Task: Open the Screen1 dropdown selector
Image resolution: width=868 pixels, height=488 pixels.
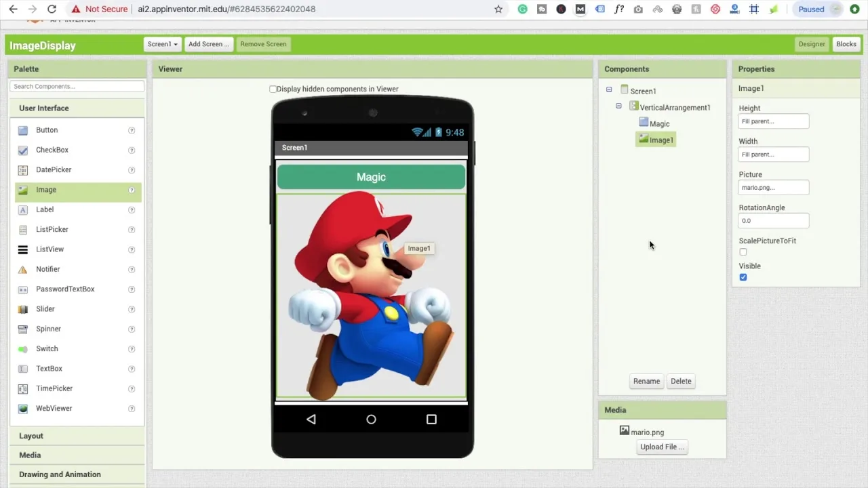Action: point(163,44)
